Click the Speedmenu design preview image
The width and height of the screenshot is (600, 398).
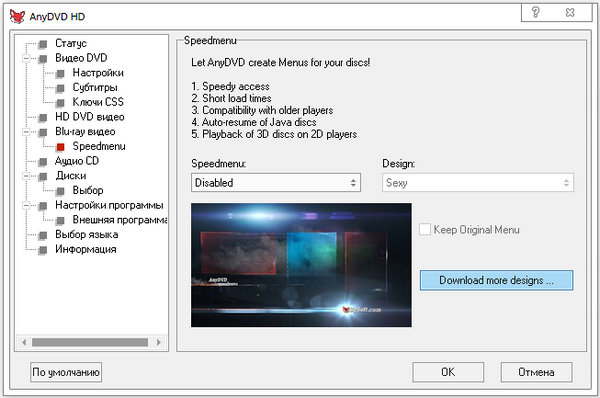(x=301, y=265)
